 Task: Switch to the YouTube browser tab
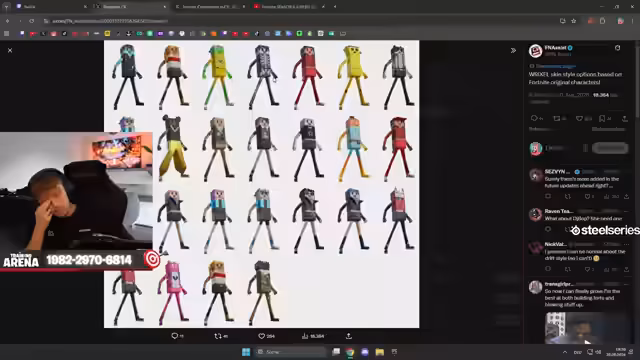point(289,7)
